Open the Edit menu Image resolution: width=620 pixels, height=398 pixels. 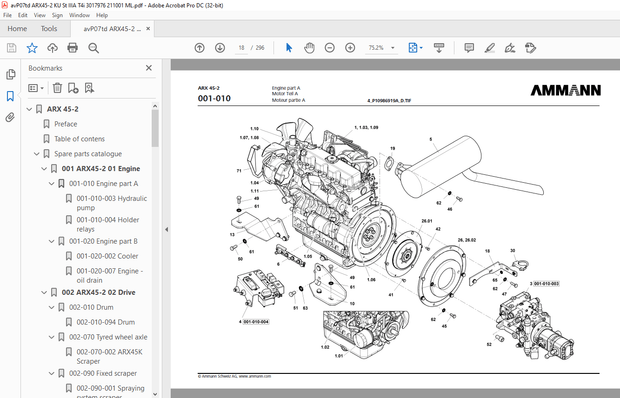[23, 15]
